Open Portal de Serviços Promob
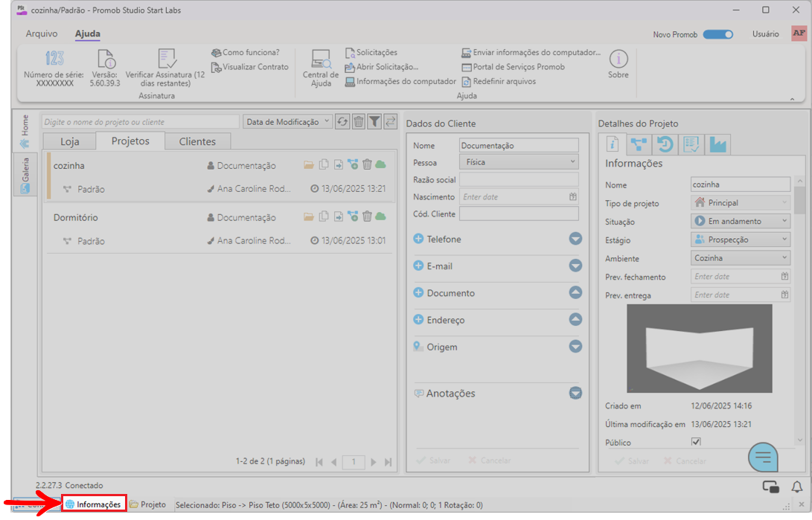Screen dimensions: 812x520 pos(514,67)
